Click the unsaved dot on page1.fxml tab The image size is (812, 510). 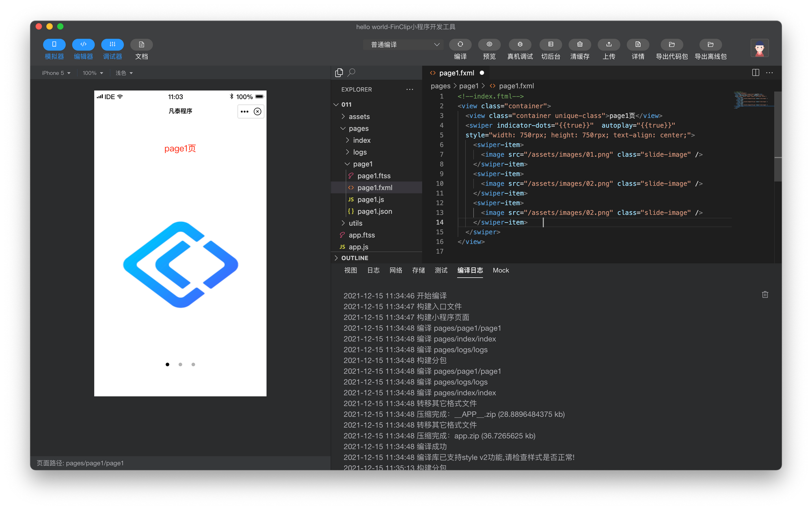(482, 73)
